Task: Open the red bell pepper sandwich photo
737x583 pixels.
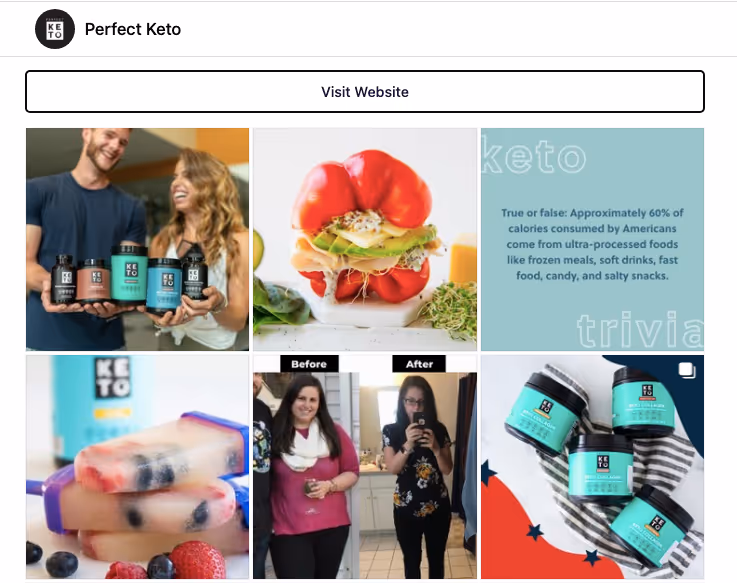Action: tap(365, 239)
